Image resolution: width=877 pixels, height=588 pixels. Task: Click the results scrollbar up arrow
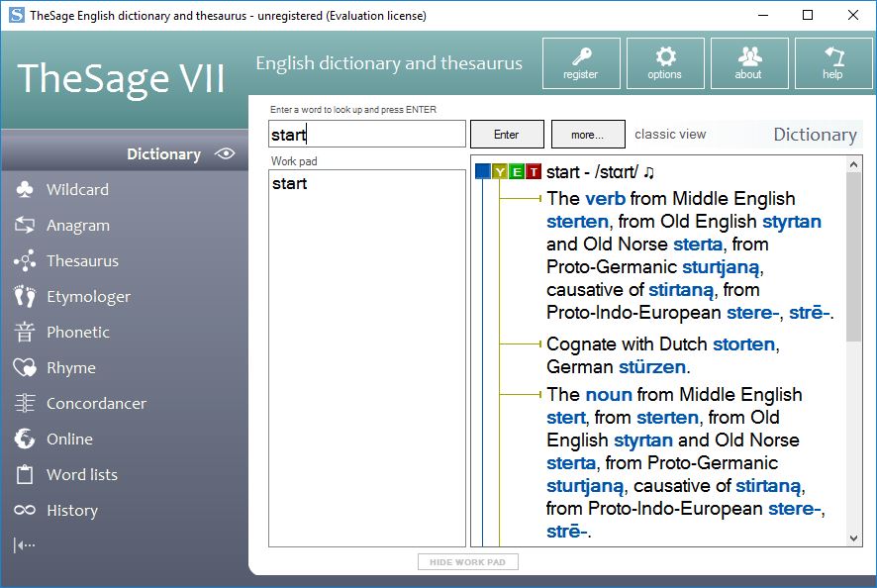click(x=853, y=164)
